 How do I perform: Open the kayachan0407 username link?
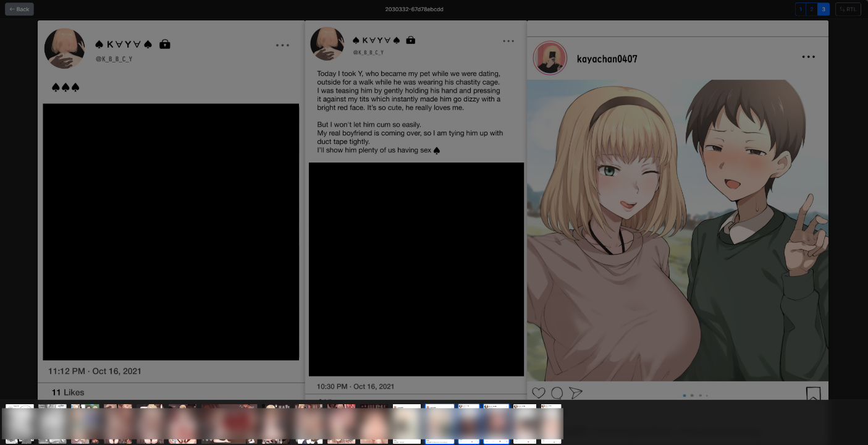tap(607, 59)
